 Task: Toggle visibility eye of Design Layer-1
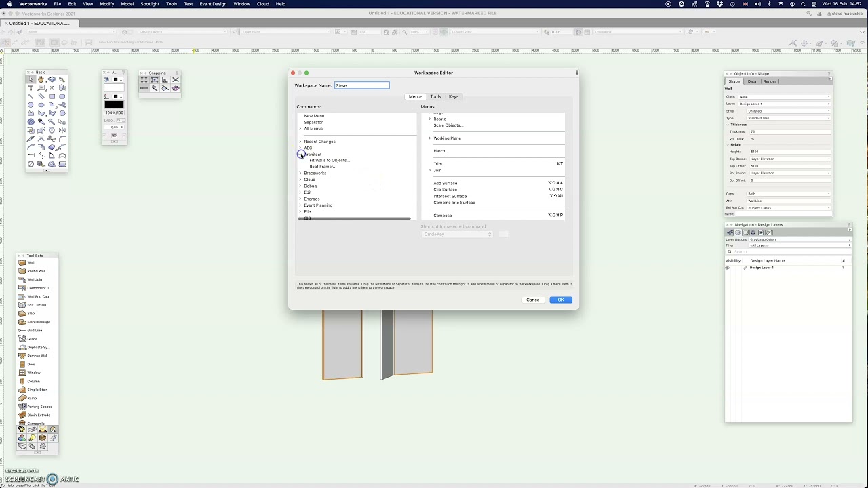[728, 268]
